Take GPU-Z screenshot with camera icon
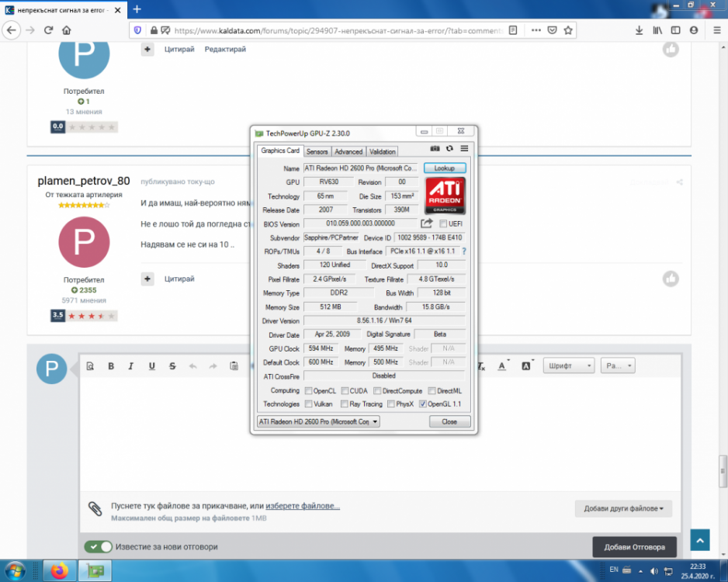Viewport: 728px width, 582px height. [435, 148]
